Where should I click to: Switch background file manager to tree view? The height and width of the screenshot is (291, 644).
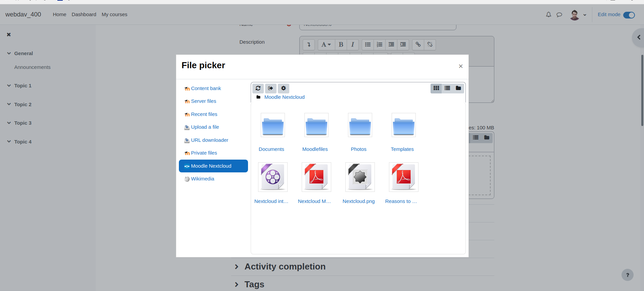[x=487, y=137]
